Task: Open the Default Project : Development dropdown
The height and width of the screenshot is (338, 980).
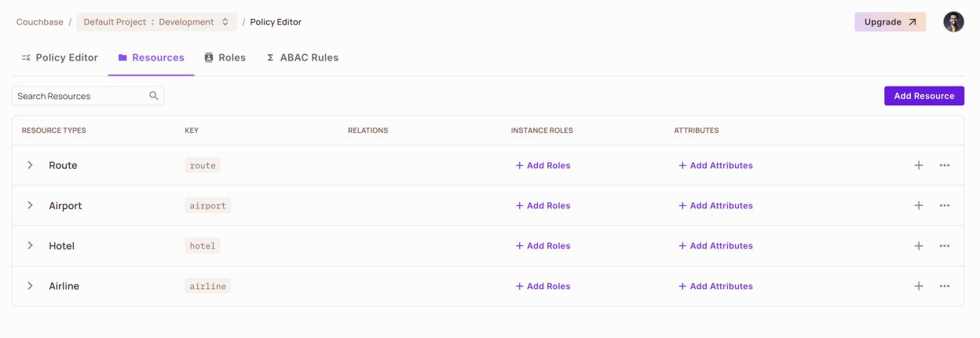Action: click(156, 22)
